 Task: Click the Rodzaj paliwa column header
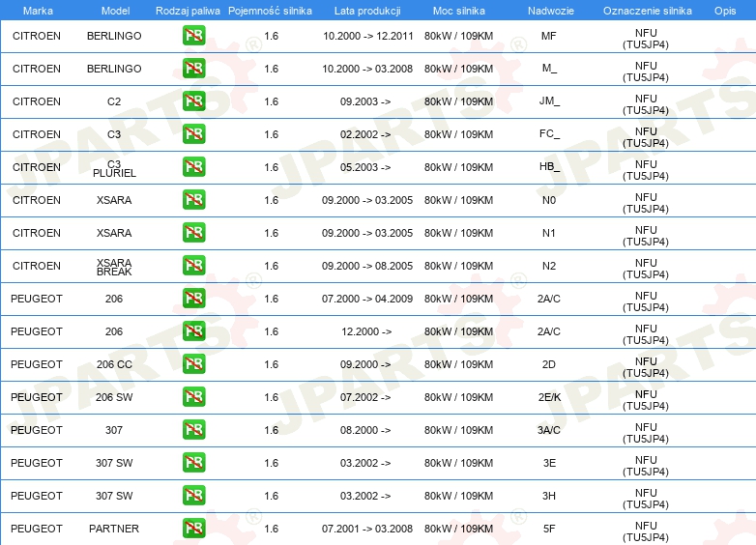click(188, 11)
